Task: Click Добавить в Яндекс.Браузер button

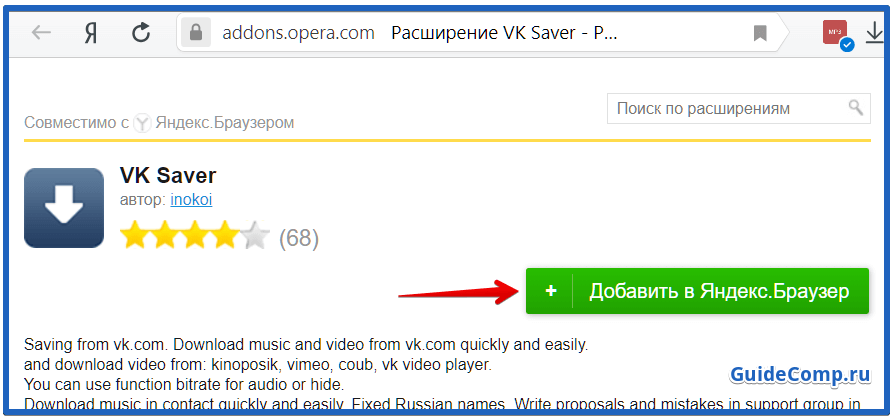Action: pos(697,291)
